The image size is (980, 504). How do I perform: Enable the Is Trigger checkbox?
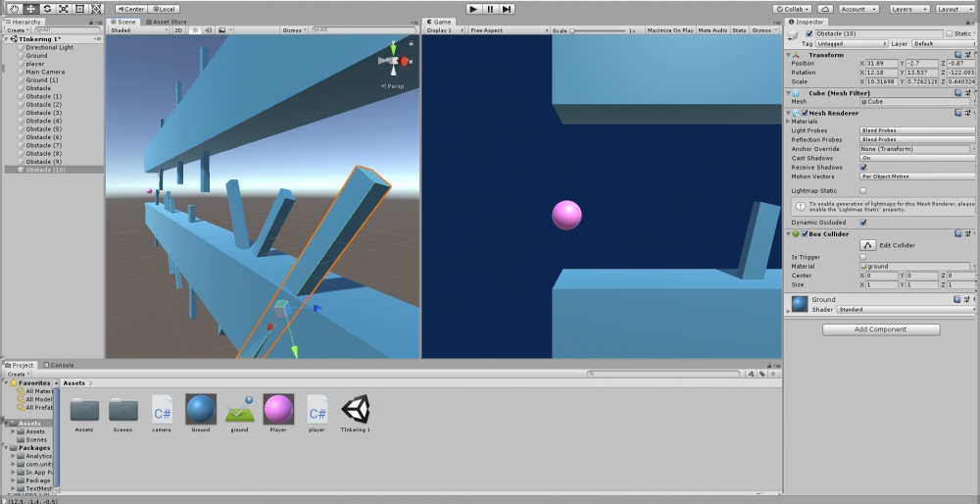pyautogui.click(x=863, y=257)
